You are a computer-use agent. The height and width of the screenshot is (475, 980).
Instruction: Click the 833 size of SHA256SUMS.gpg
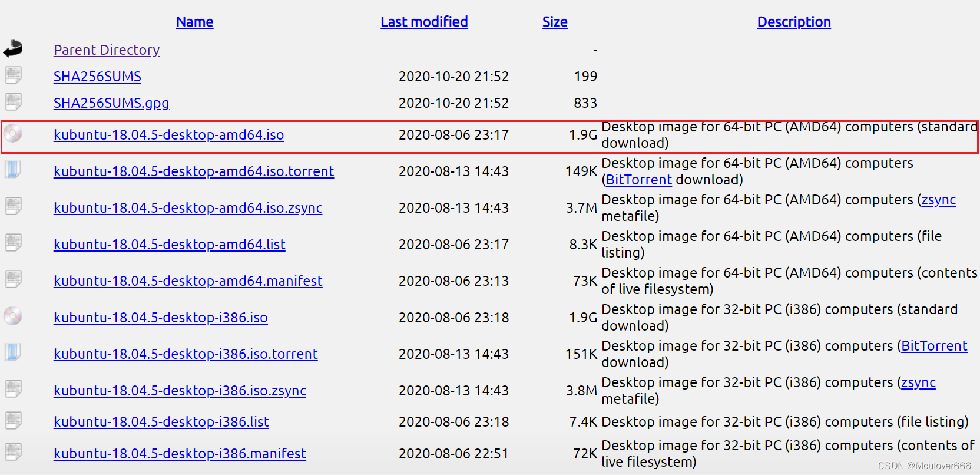[585, 103]
